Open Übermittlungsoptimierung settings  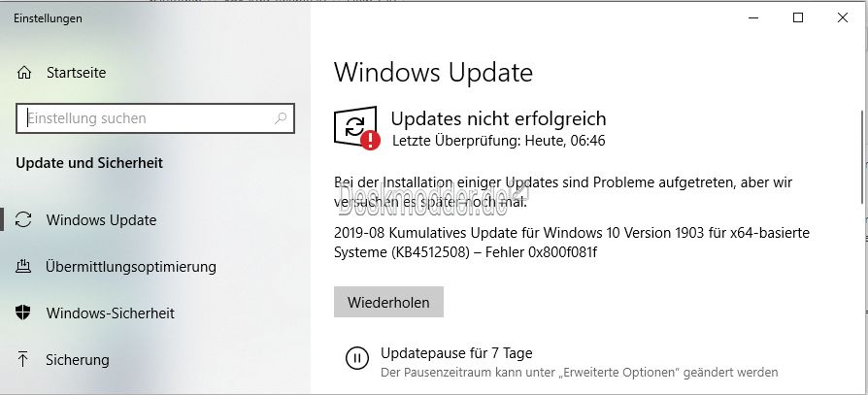(131, 267)
